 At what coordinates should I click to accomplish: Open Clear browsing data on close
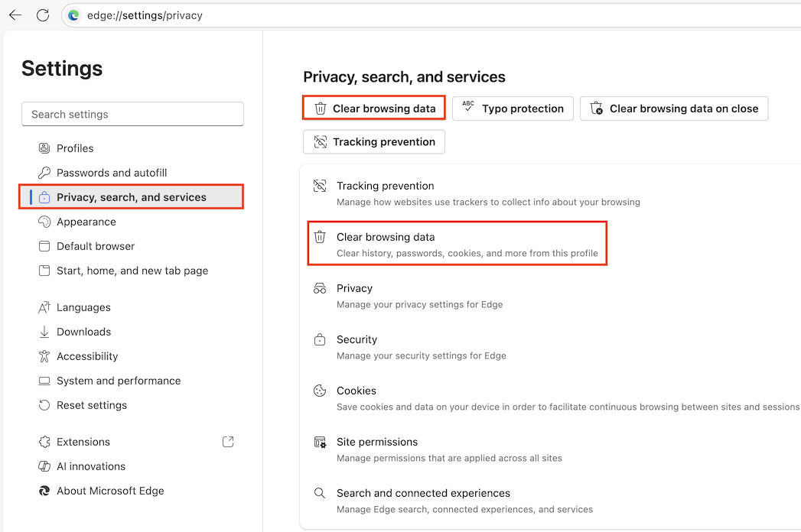[x=674, y=109]
